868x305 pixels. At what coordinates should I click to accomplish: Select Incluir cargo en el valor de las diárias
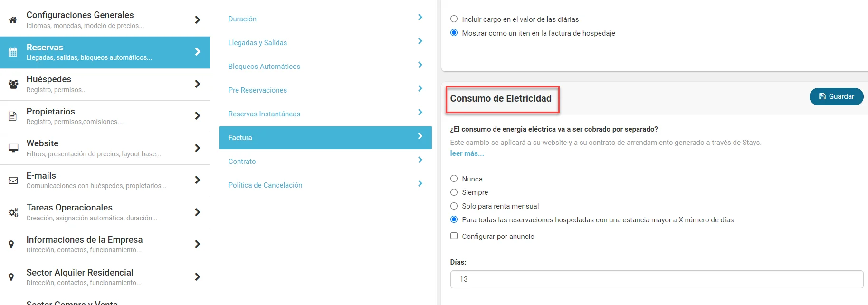point(454,19)
